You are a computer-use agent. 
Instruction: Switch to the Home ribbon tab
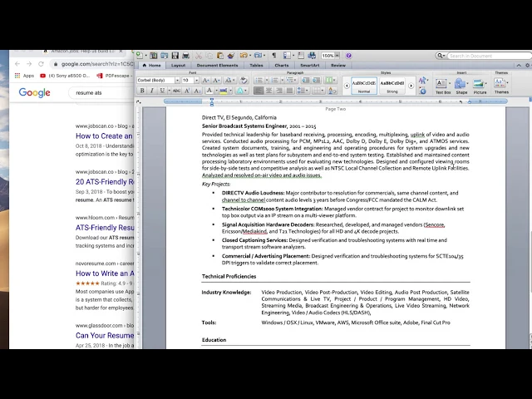[x=151, y=65]
